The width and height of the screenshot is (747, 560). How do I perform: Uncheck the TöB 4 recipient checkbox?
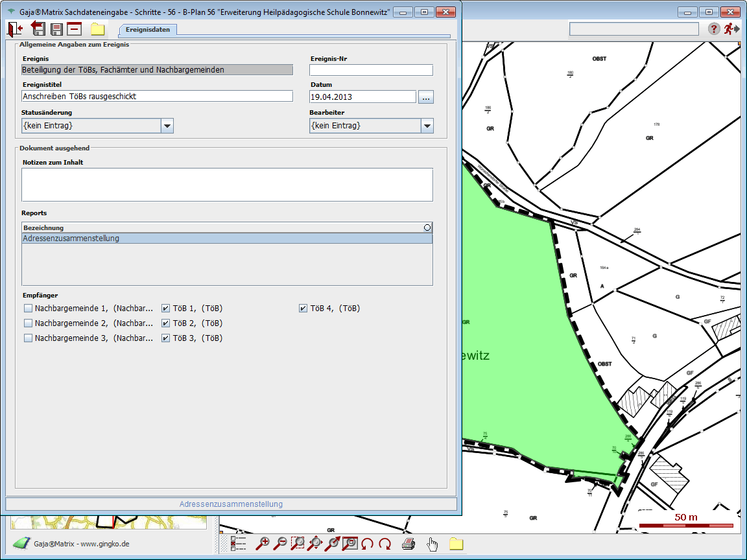[303, 309]
